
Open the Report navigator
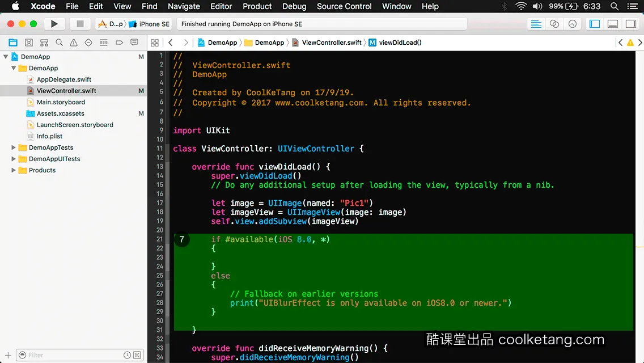(134, 43)
